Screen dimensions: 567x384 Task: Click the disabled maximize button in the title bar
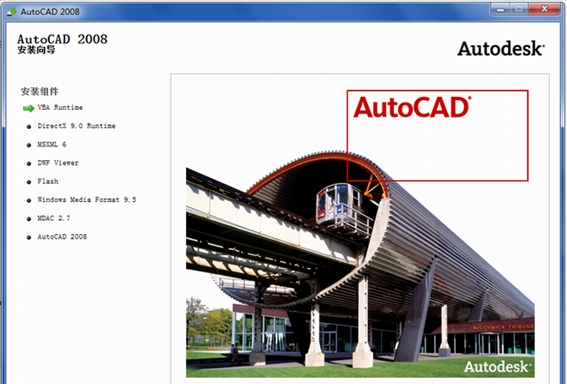(519, 10)
